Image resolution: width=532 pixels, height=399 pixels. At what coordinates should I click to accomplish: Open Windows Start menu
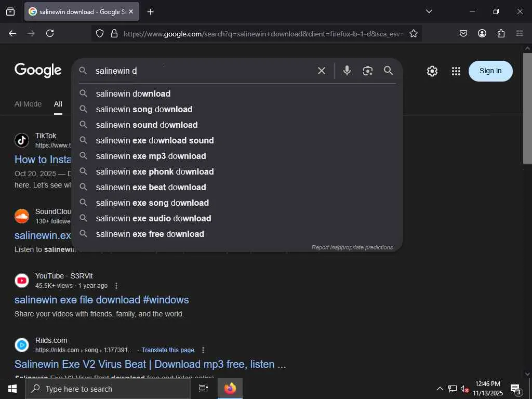tap(12, 389)
